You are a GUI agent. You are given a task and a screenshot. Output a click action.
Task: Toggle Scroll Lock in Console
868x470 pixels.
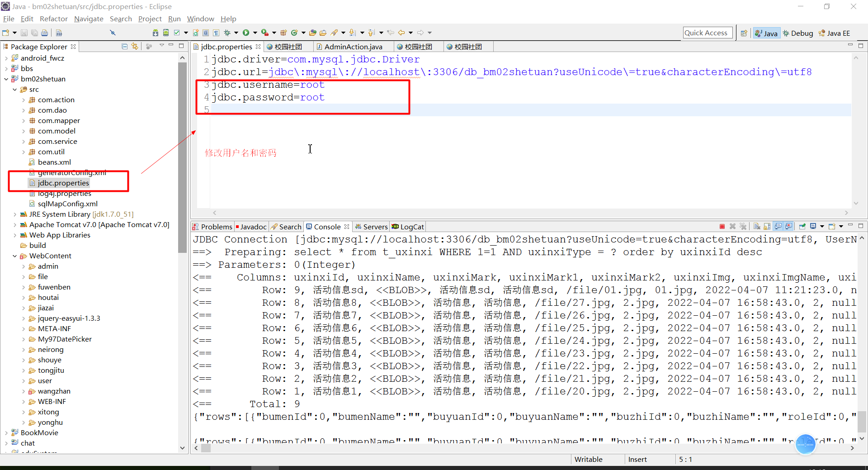point(767,226)
